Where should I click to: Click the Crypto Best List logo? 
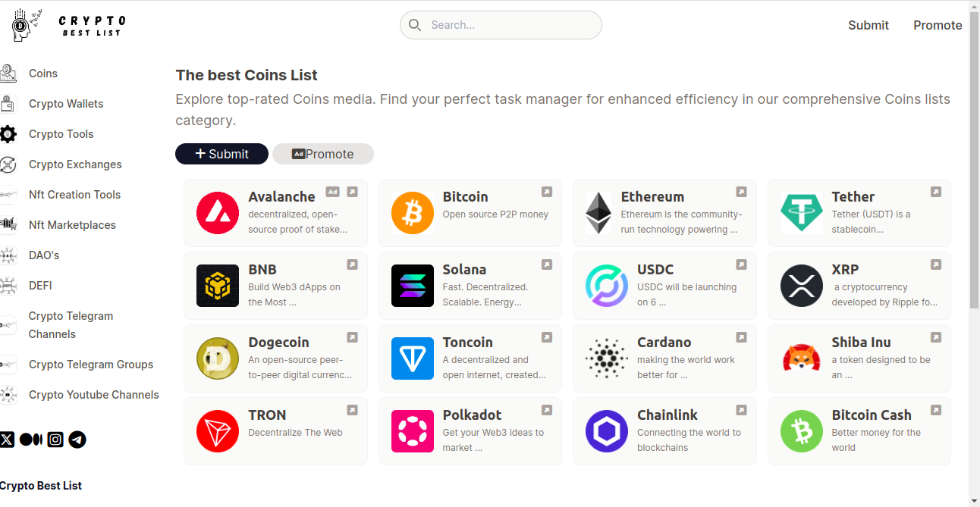(68, 26)
